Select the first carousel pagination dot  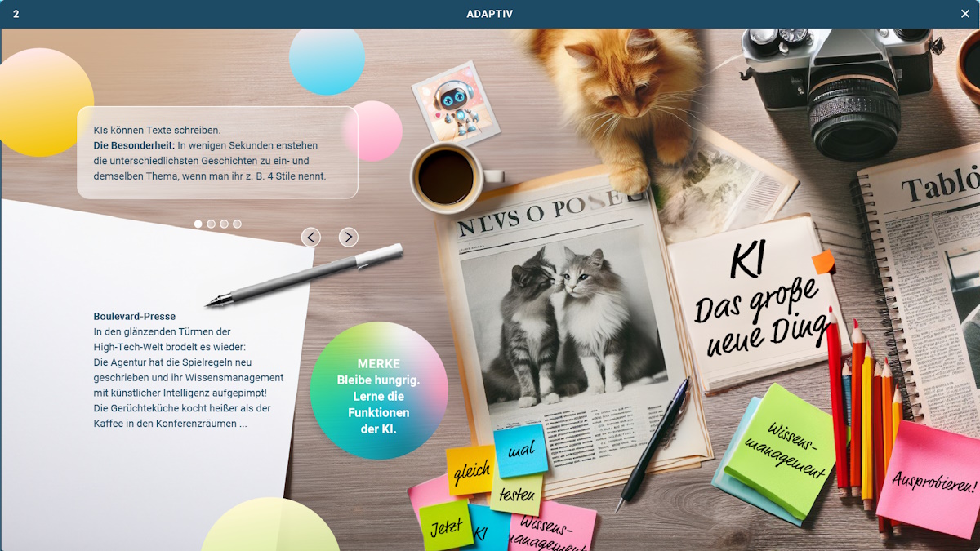coord(198,224)
